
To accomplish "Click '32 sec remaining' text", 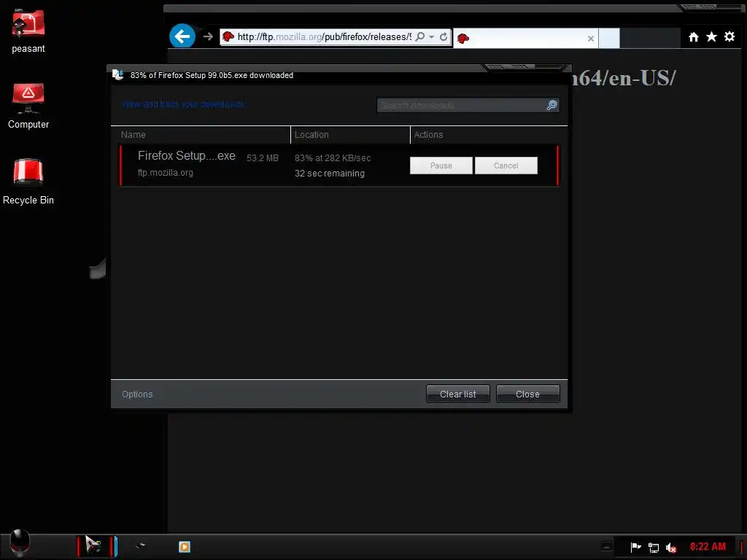I will [330, 174].
